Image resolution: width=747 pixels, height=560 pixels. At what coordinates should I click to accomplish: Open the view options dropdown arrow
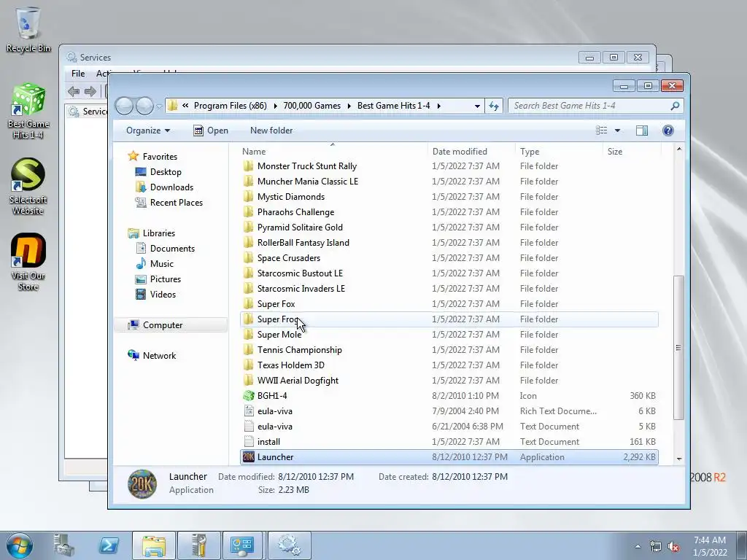(x=617, y=131)
